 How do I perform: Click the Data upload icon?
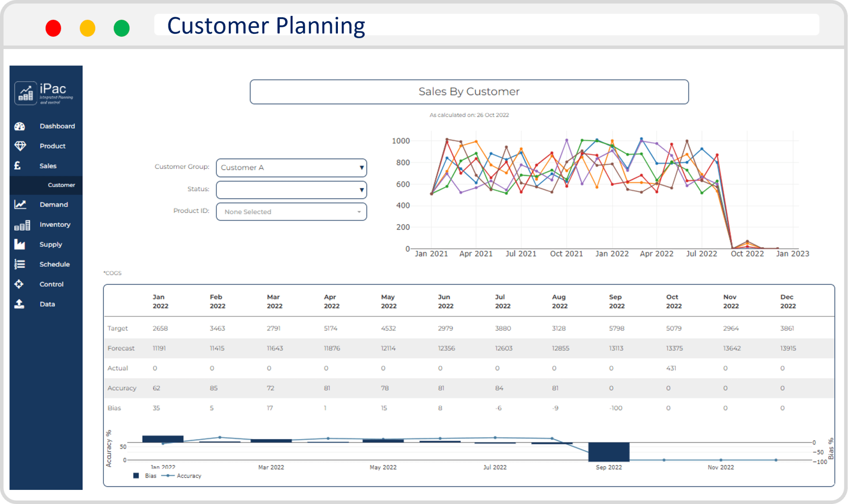coord(19,304)
